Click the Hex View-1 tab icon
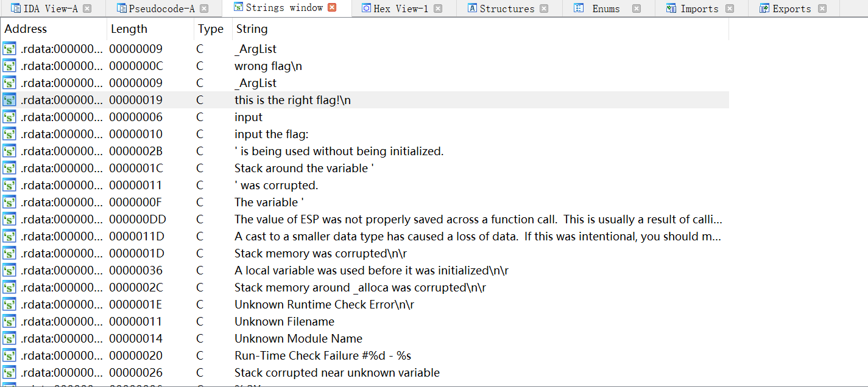The image size is (868, 387). click(366, 8)
